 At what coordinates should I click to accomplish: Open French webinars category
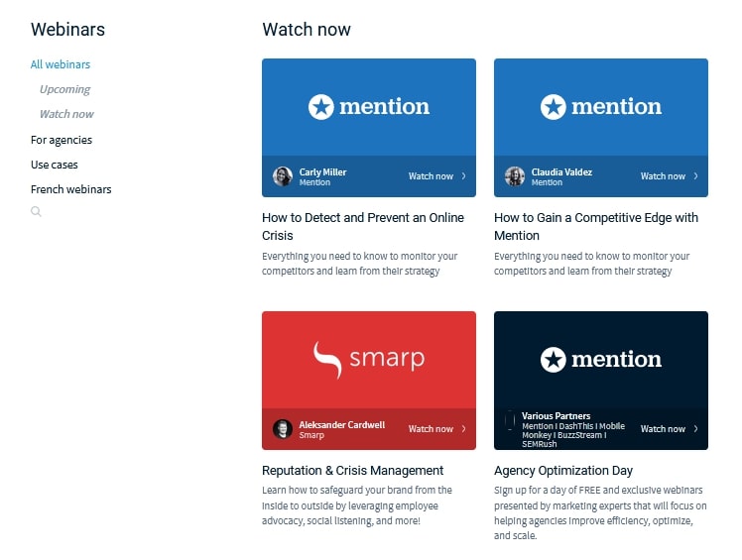pyautogui.click(x=71, y=189)
